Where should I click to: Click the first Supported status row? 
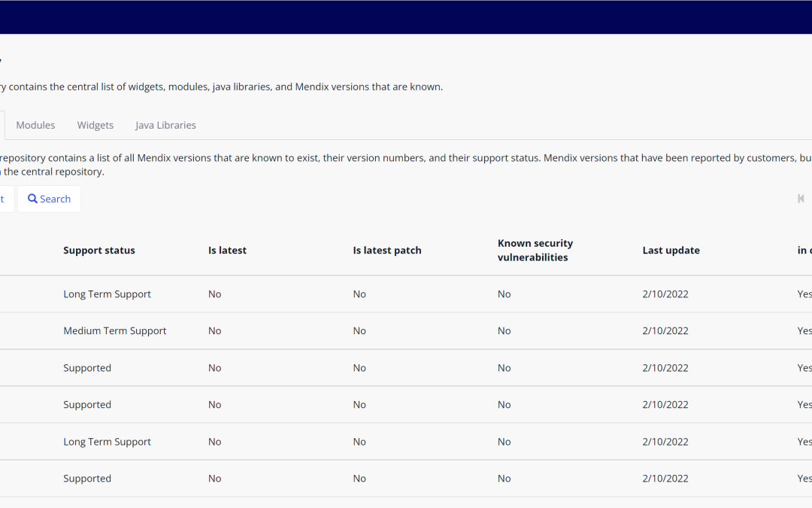[87, 368]
